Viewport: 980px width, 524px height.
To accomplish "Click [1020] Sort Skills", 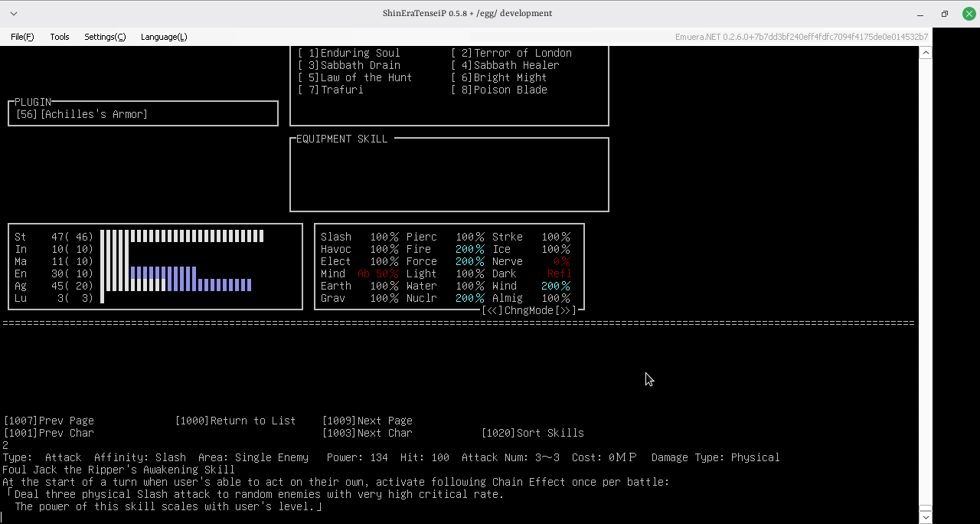I will (532, 433).
